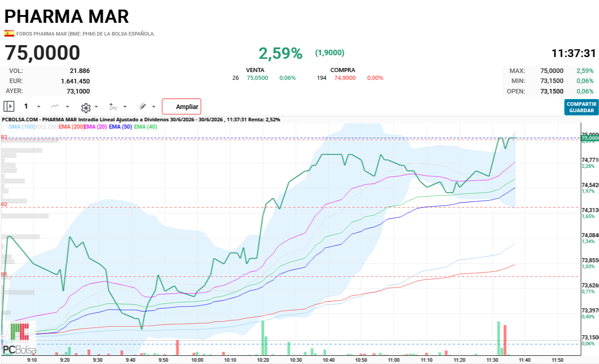Image resolution: width=599 pixels, height=364 pixels.
Task: Expand the dropdown arrow beside interval 1
Action: [x=39, y=107]
